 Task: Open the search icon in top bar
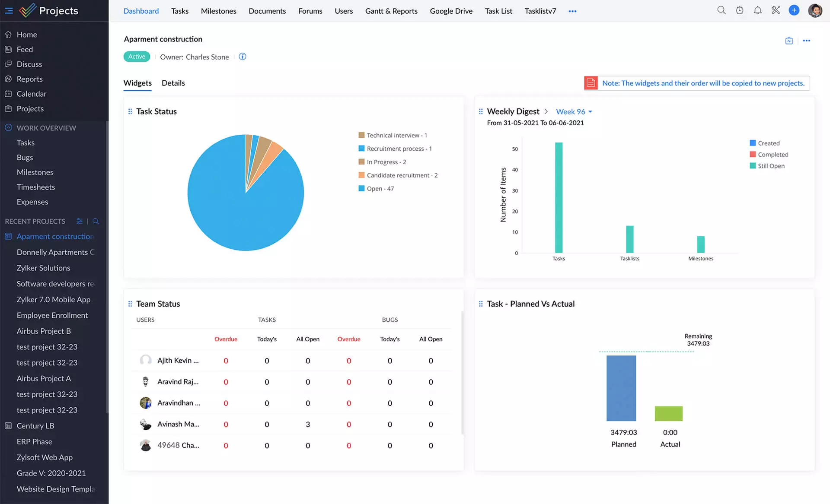click(x=721, y=10)
